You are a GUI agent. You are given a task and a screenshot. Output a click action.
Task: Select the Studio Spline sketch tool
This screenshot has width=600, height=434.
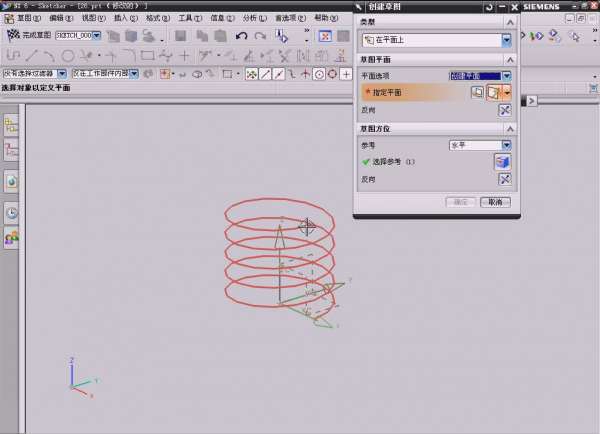(166, 56)
